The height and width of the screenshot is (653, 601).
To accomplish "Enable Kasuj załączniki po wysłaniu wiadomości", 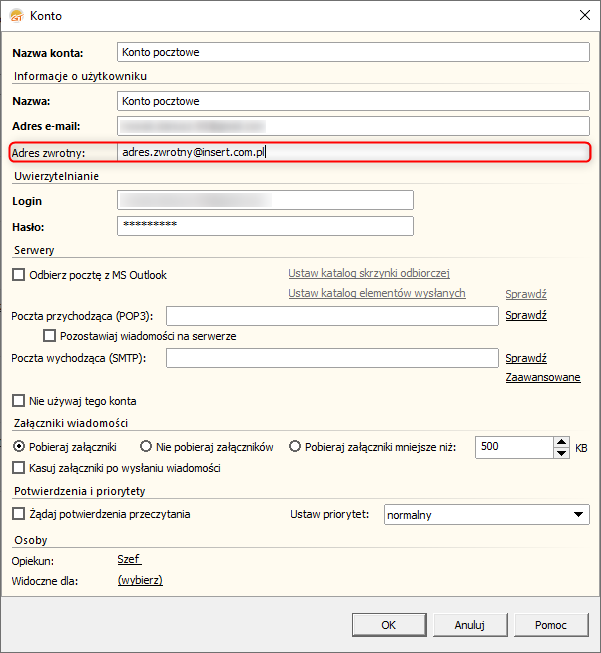I will [18, 468].
